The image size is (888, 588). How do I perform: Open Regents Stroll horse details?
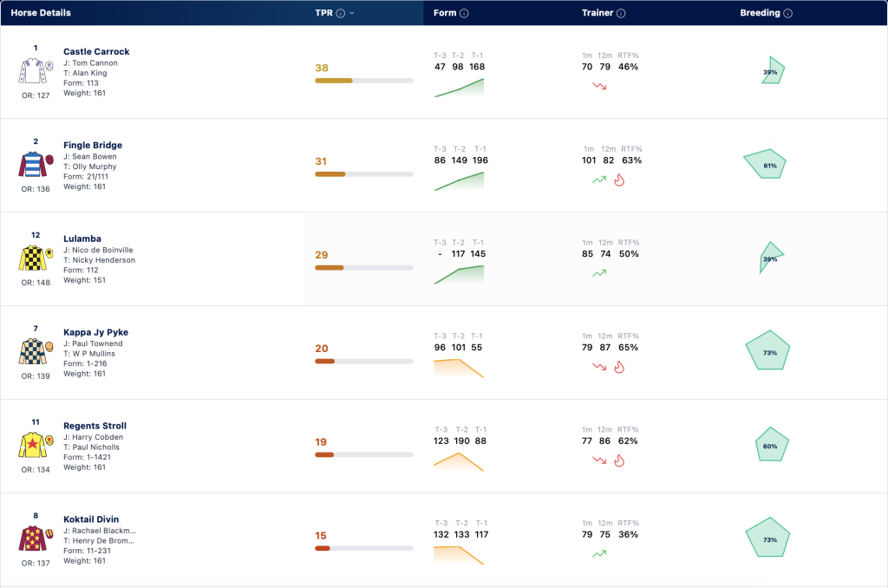[95, 426]
